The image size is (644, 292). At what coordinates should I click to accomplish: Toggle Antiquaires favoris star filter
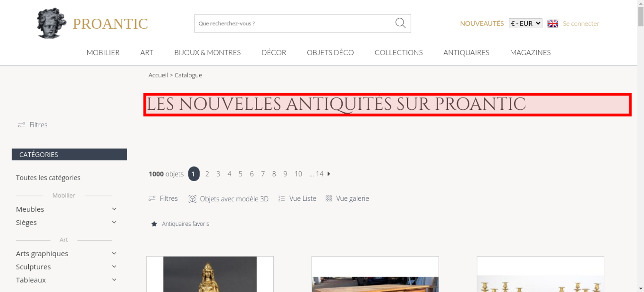point(154,224)
